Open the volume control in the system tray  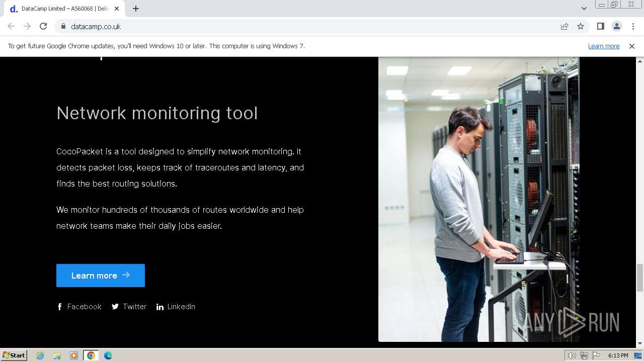click(x=572, y=355)
